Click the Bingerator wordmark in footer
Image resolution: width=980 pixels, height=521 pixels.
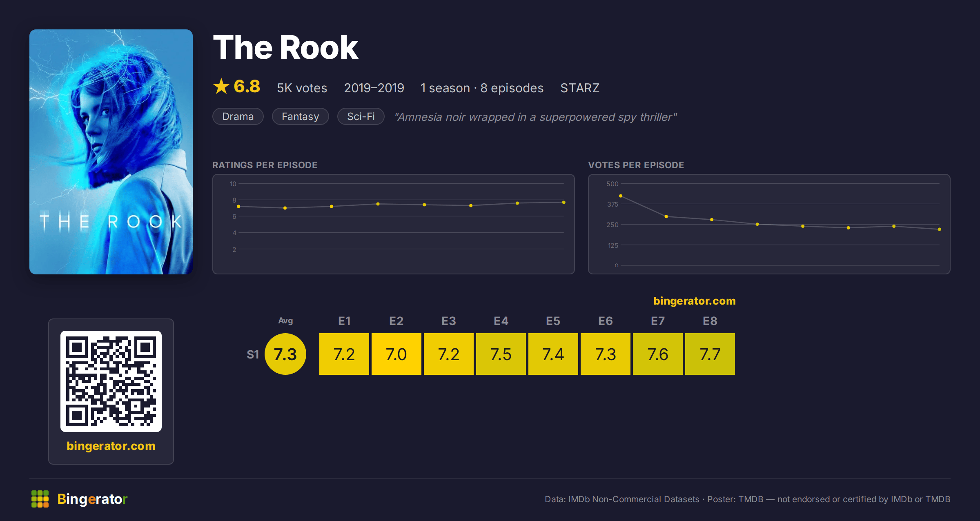pyautogui.click(x=92, y=499)
